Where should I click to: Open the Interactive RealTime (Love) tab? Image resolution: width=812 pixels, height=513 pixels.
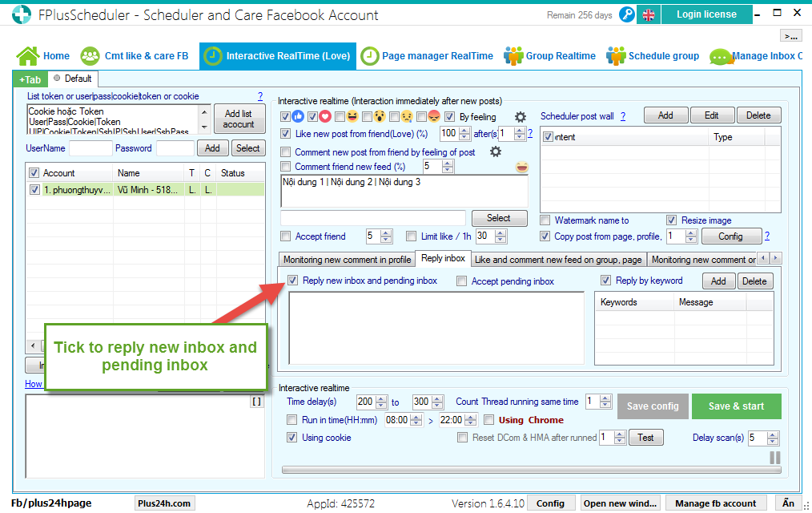tap(278, 56)
